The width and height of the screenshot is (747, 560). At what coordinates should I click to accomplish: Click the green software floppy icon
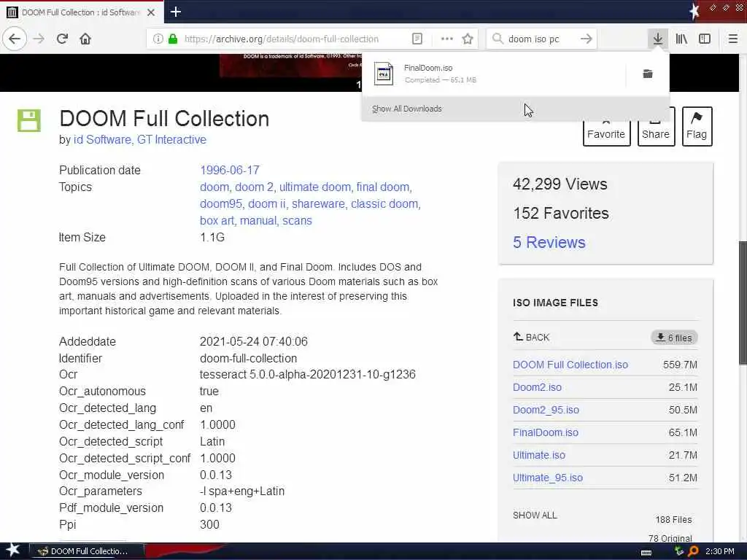click(x=29, y=120)
